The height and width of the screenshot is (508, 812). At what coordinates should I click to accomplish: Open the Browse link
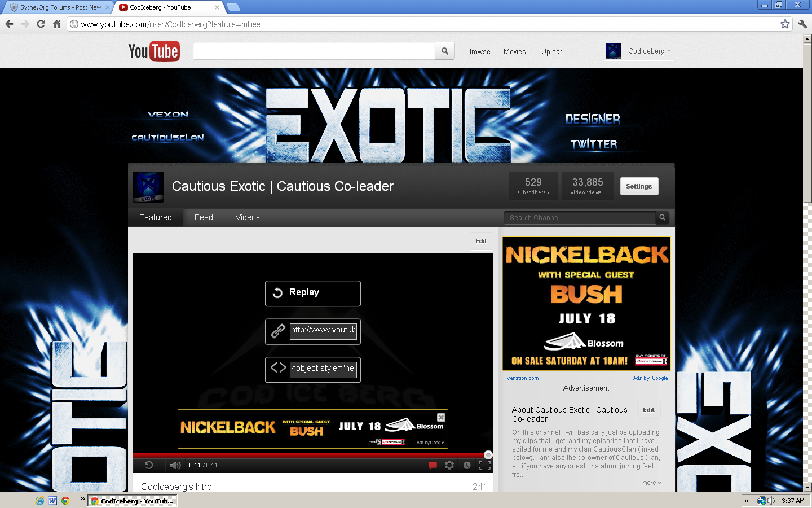pyautogui.click(x=478, y=51)
